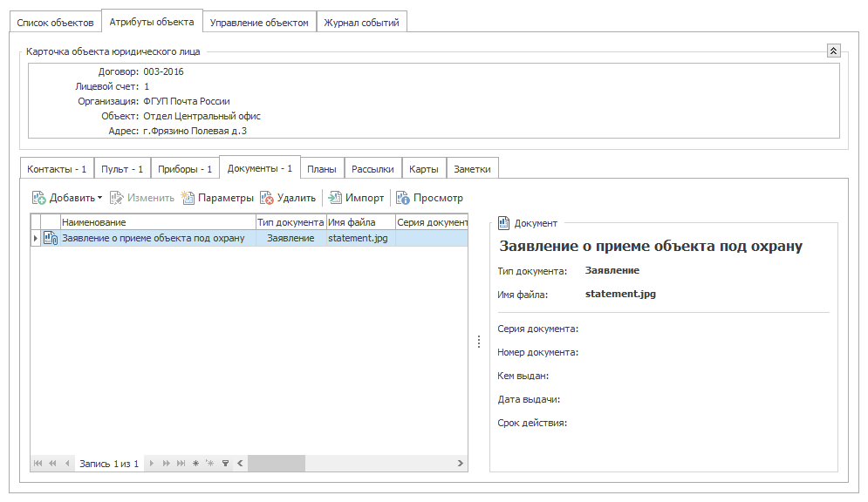868x502 pixels.
Task: Click the Серия документа column header
Action: click(x=431, y=222)
